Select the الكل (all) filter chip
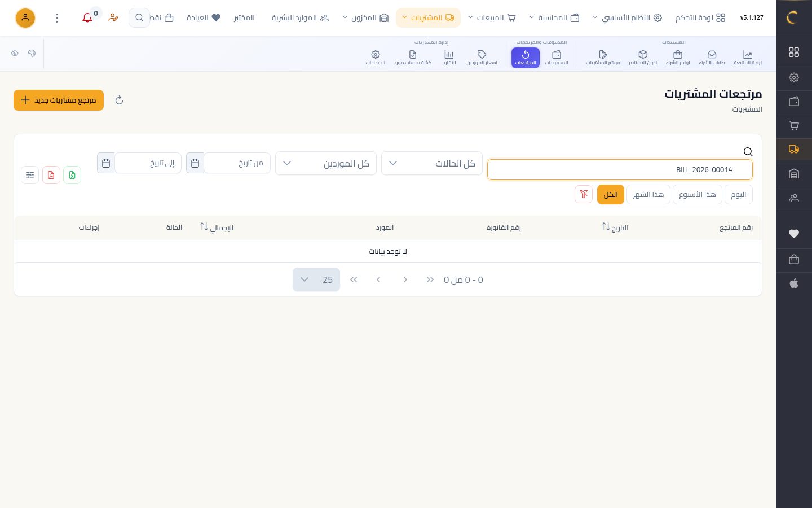 pyautogui.click(x=611, y=195)
